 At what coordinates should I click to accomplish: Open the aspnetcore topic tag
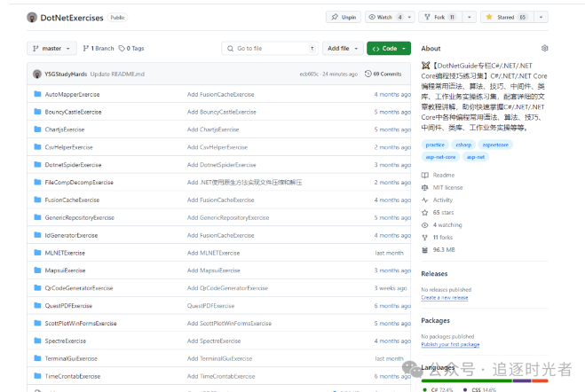click(495, 145)
